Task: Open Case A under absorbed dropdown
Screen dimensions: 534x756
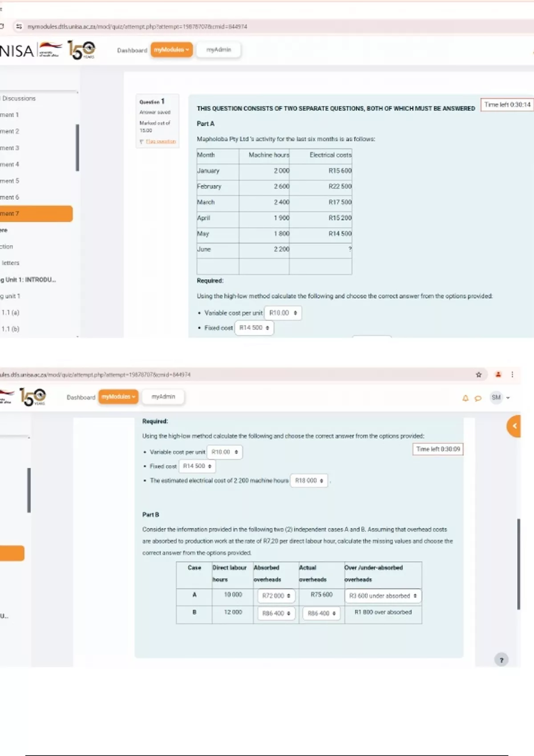Action: [383, 596]
